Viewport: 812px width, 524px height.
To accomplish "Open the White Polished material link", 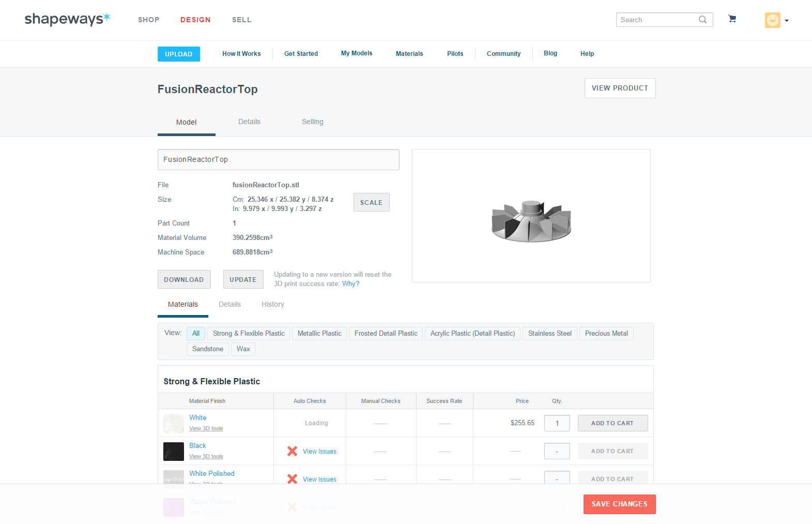I will pos(211,474).
